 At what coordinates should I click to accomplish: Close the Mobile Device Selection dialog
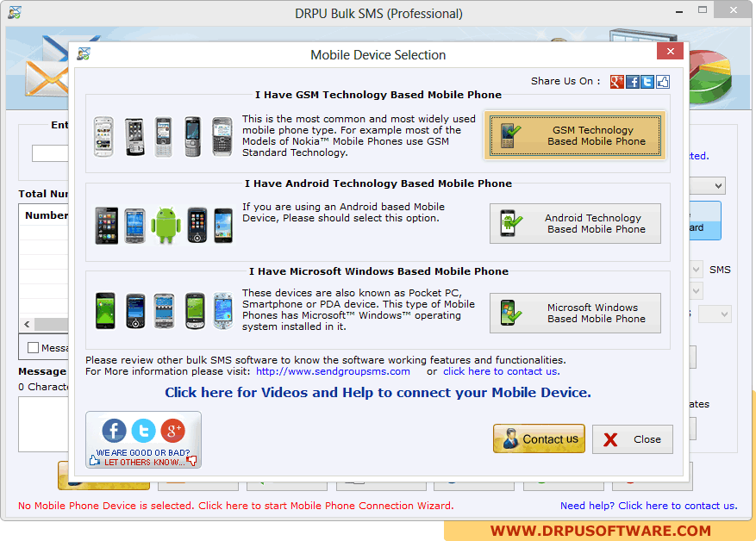(670, 51)
